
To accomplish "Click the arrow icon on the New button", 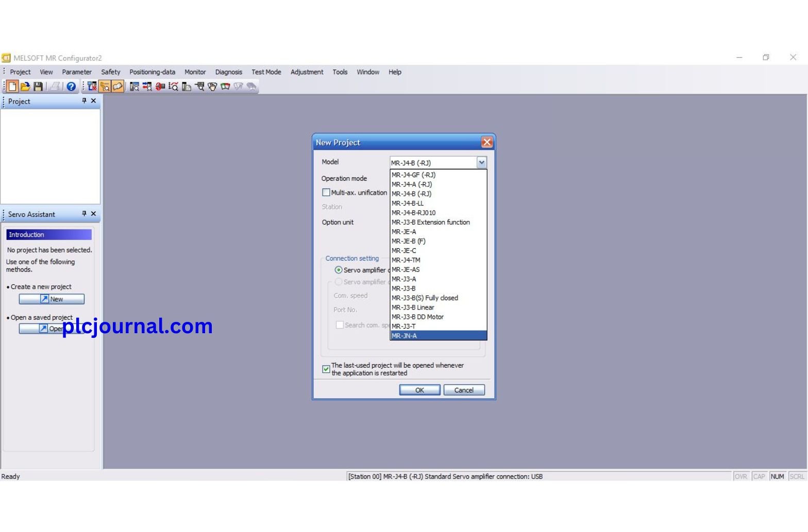I will pos(45,299).
